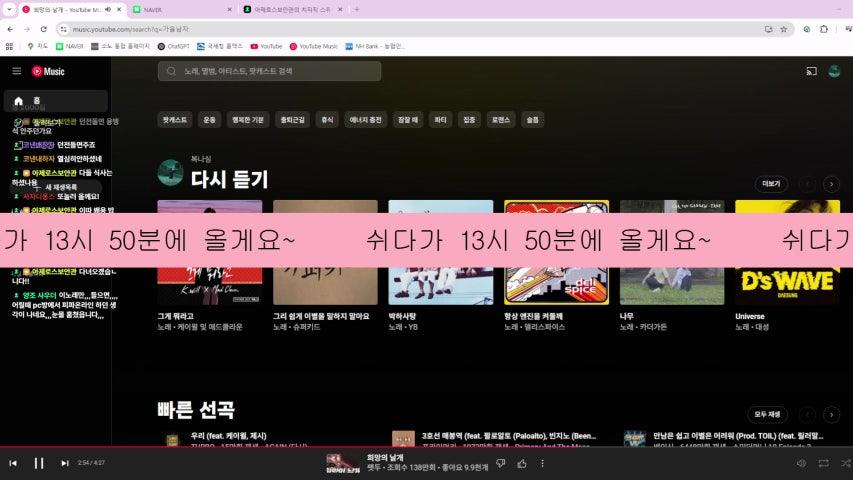Go back to the previous track

click(13, 463)
